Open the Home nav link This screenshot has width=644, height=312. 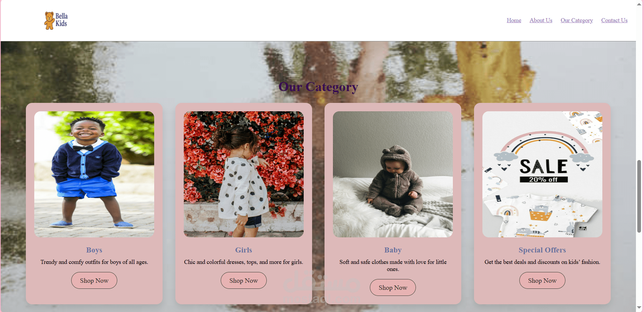[514, 20]
